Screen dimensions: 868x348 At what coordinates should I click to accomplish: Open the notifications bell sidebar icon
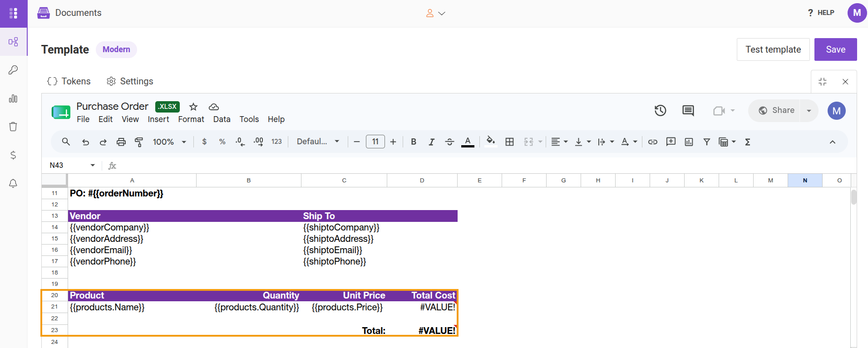[13, 183]
